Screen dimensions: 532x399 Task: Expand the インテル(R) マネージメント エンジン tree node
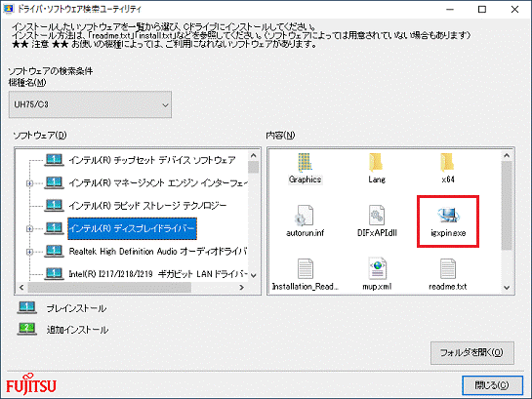tap(29, 183)
